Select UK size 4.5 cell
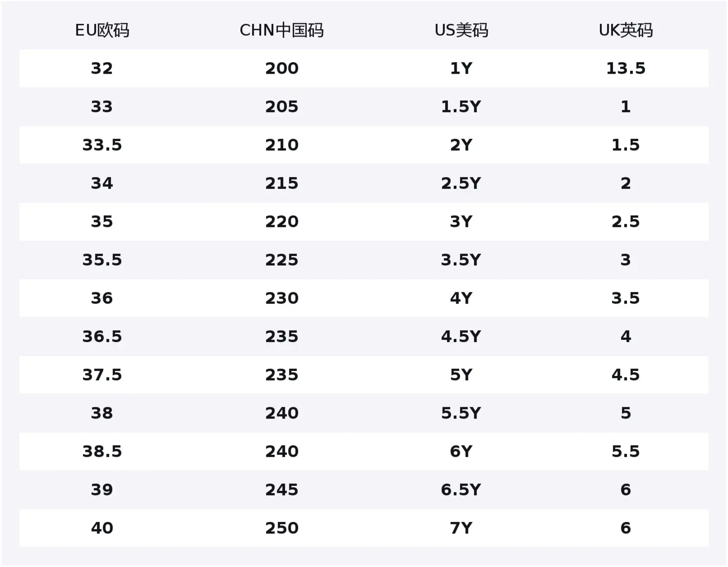This screenshot has height=567, width=728. point(626,375)
